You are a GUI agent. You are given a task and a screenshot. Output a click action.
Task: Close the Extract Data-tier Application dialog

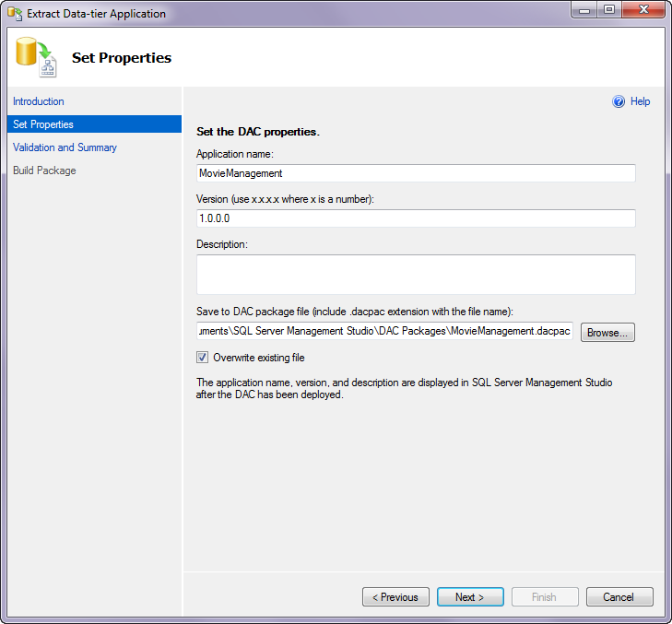[x=643, y=10]
